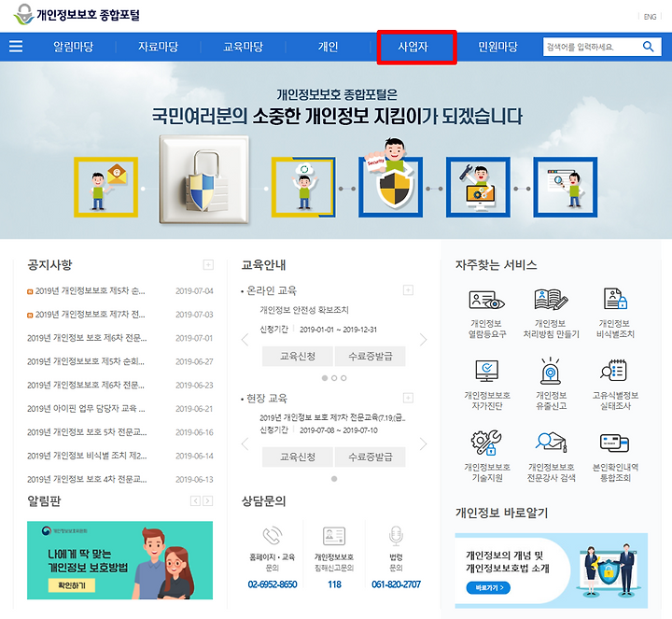Click the yellow-framed cloud boy banner icon
Screen dimensions: 672x619
click(303, 187)
